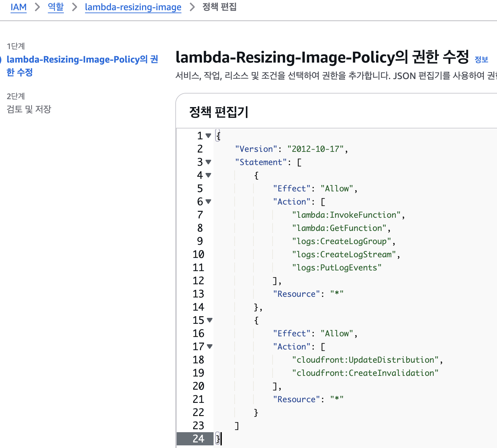The height and width of the screenshot is (448, 497).
Task: Place cursor after closing brace on line 24
Action: (221, 439)
